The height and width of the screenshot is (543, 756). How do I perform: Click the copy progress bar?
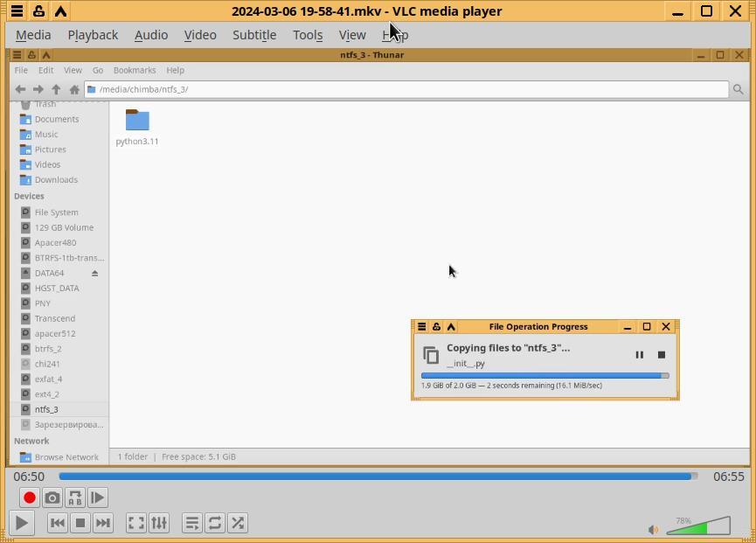coord(544,376)
